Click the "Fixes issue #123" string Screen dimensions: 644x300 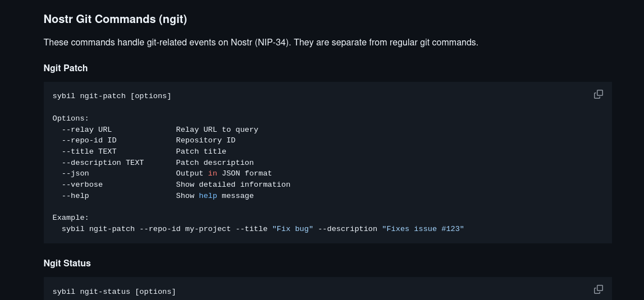(423, 229)
